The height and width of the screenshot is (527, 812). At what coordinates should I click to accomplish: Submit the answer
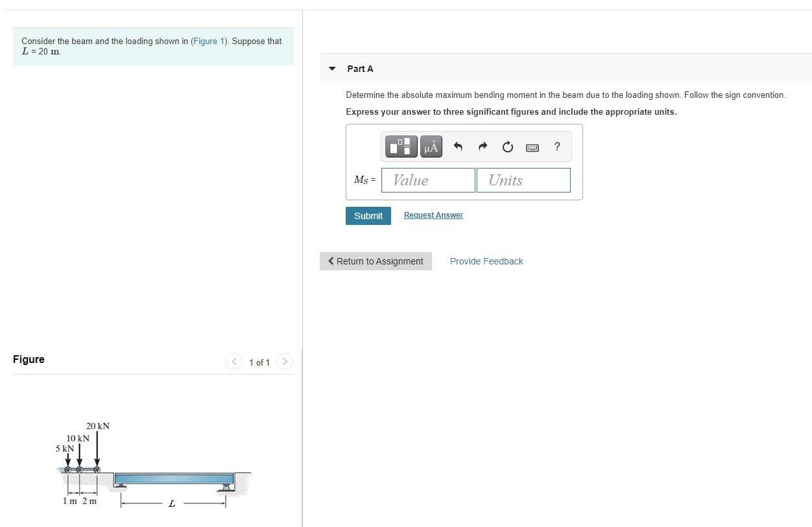(x=368, y=216)
